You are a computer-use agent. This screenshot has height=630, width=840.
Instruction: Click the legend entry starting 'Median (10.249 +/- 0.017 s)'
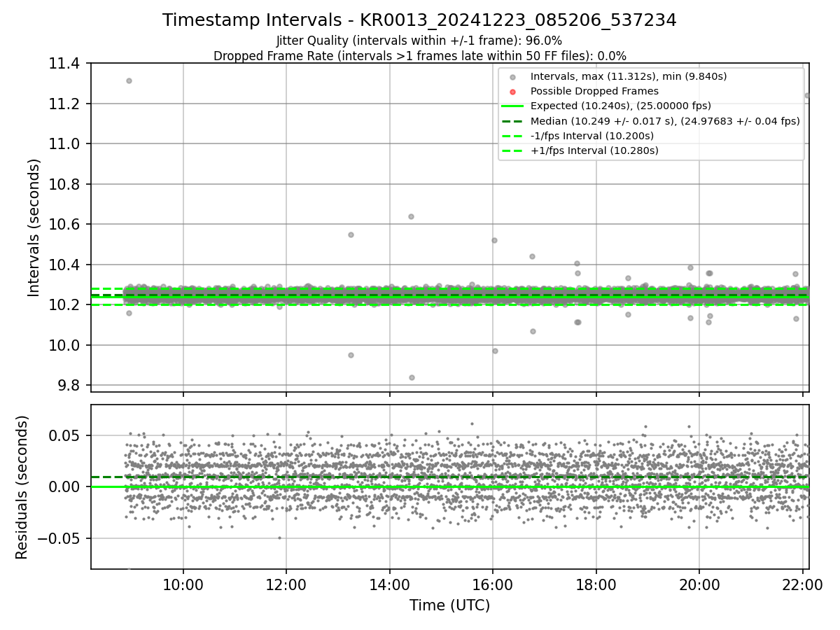(665, 120)
